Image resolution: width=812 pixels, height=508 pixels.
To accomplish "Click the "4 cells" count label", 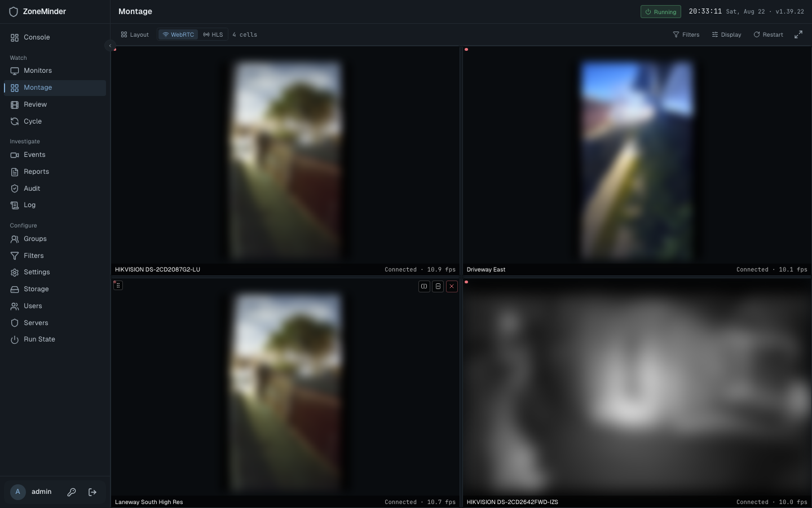I will click(245, 34).
